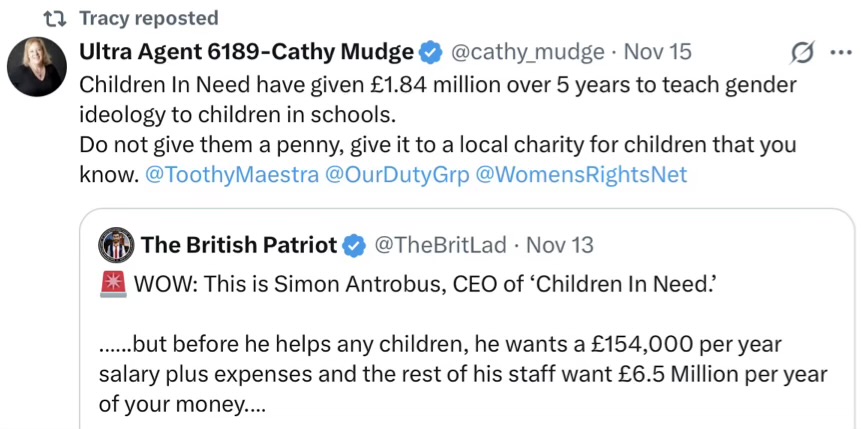Click the @cathy_mudge handle

[527, 52]
